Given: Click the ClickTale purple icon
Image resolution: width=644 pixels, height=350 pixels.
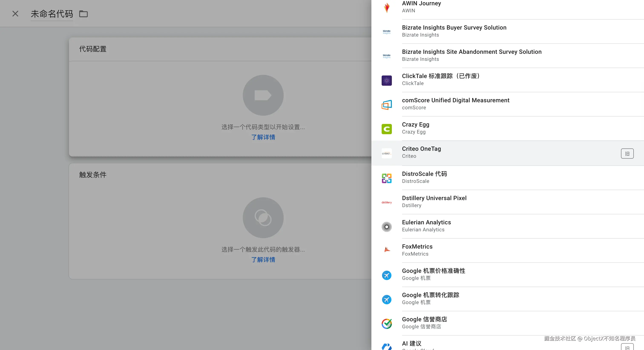Looking at the screenshot, I should pyautogui.click(x=387, y=80).
